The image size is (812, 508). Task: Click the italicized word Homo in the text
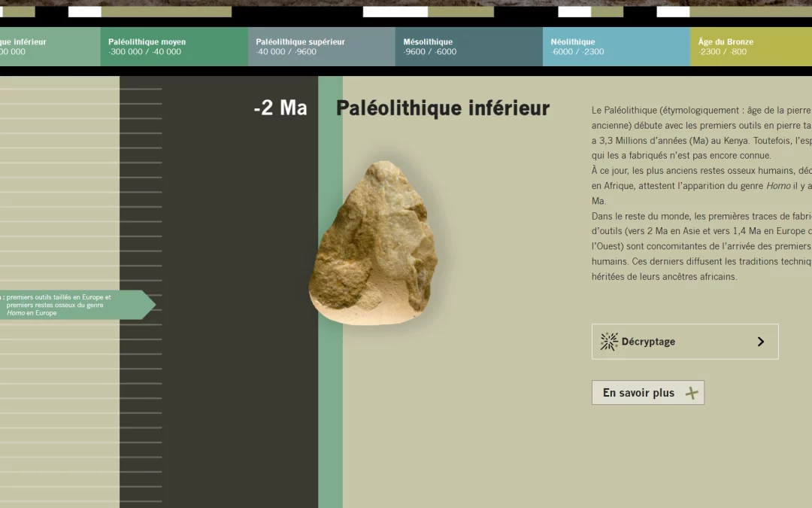tap(778, 185)
